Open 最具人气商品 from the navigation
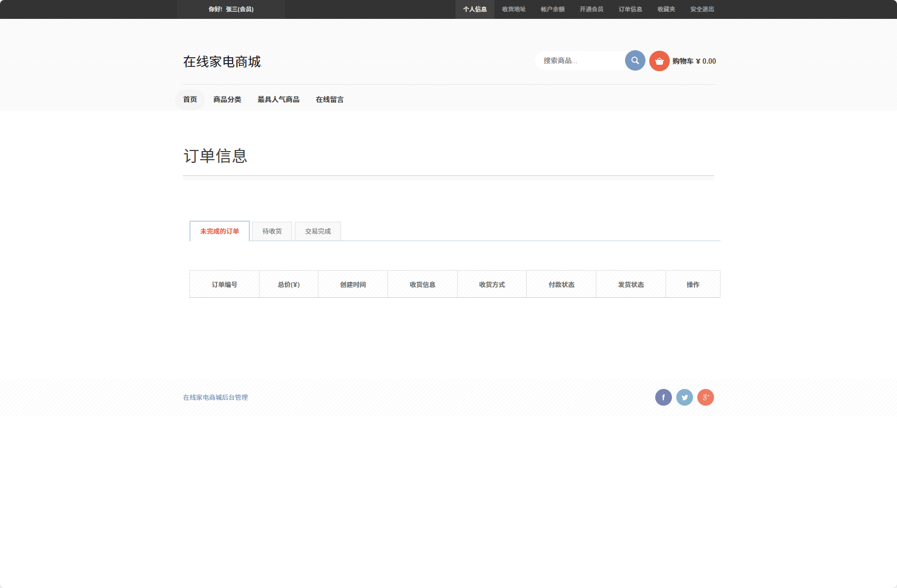 tap(278, 99)
